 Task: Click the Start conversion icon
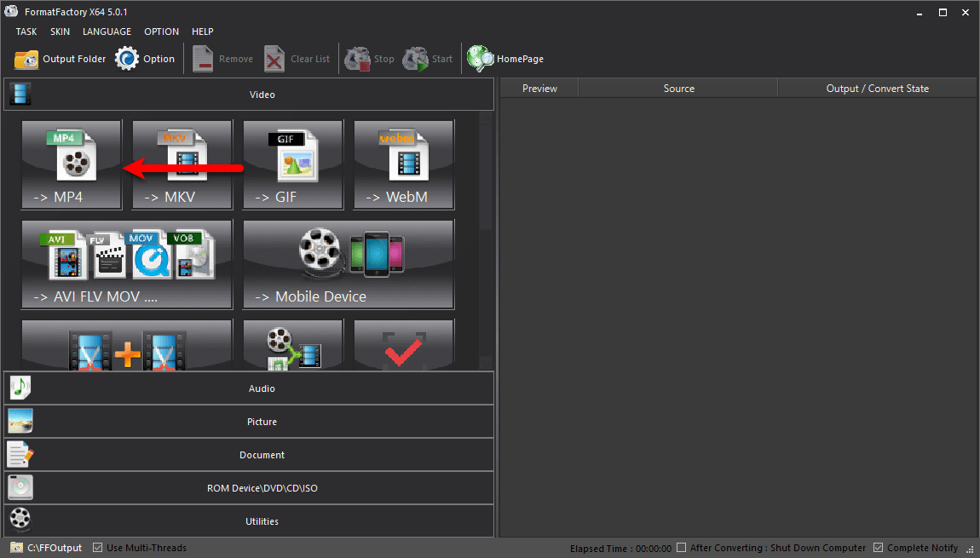[x=415, y=59]
